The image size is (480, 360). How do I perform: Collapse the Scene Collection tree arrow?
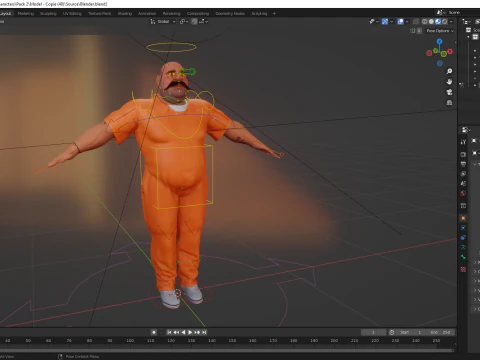468,37
